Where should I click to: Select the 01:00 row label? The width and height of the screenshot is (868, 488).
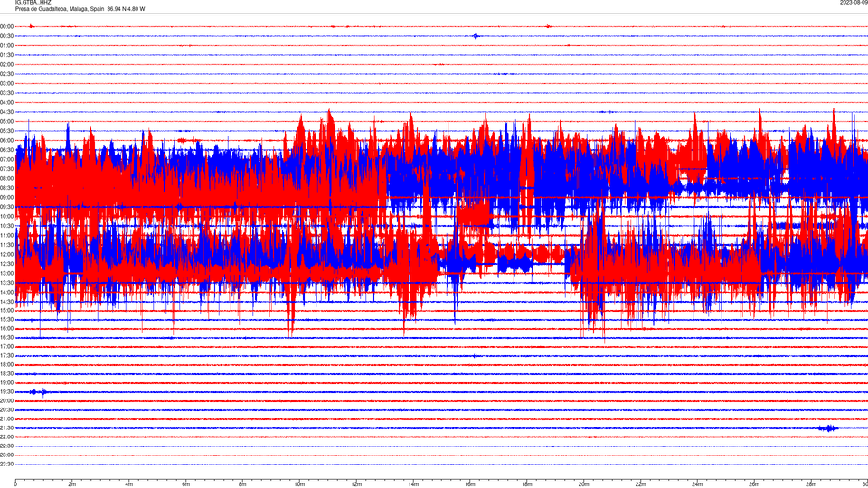[x=6, y=46]
